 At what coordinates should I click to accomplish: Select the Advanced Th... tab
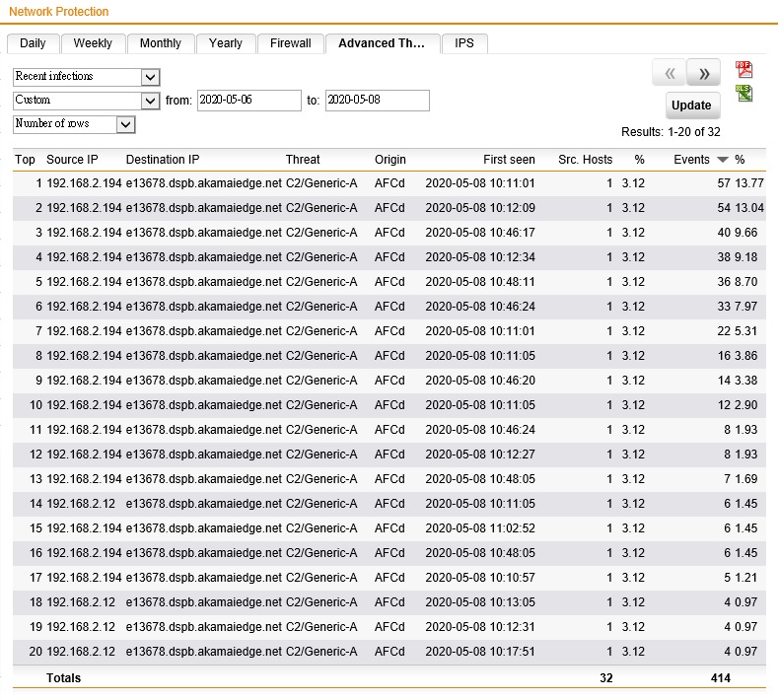pyautogui.click(x=382, y=43)
